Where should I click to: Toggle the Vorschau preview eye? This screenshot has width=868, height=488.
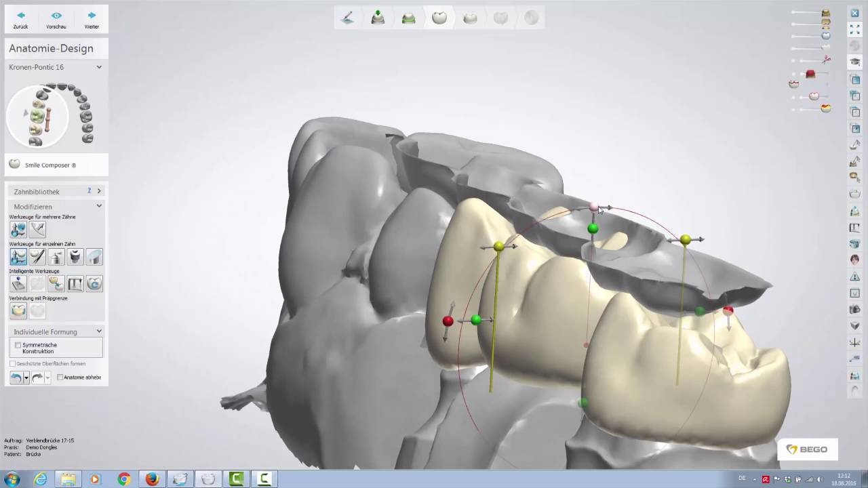click(56, 19)
